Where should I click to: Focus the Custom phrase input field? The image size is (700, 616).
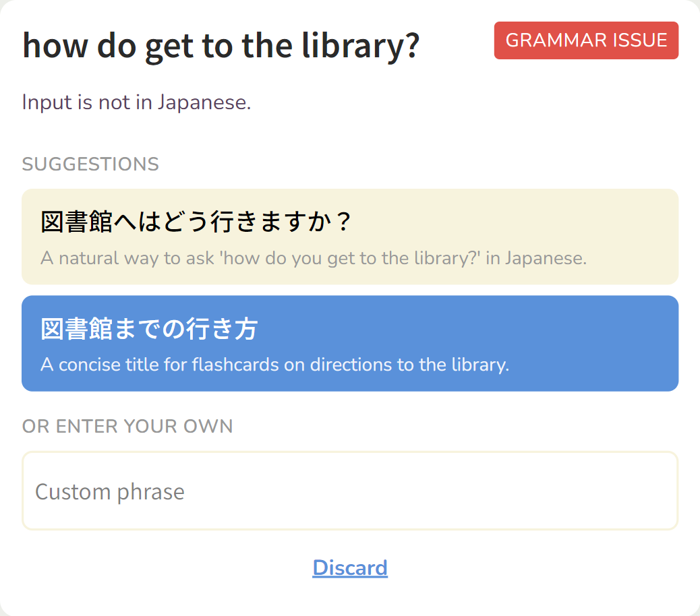pyautogui.click(x=350, y=491)
